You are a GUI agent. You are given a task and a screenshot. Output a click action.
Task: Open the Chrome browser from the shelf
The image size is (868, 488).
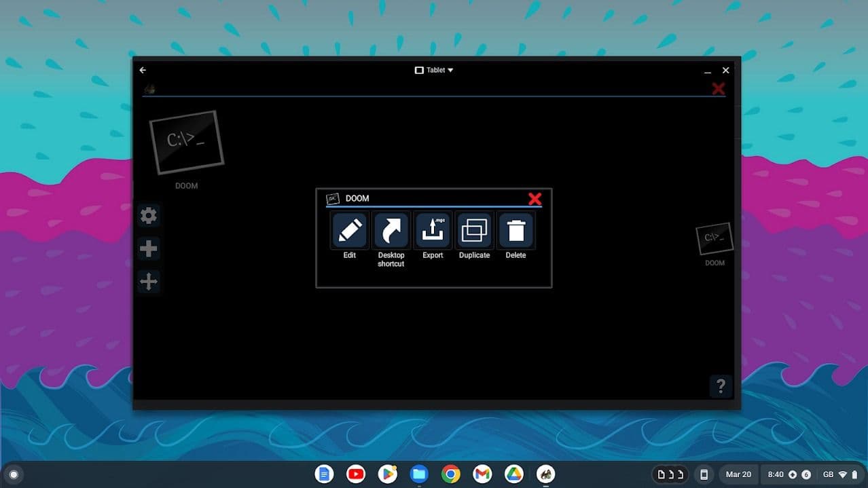pyautogui.click(x=451, y=474)
